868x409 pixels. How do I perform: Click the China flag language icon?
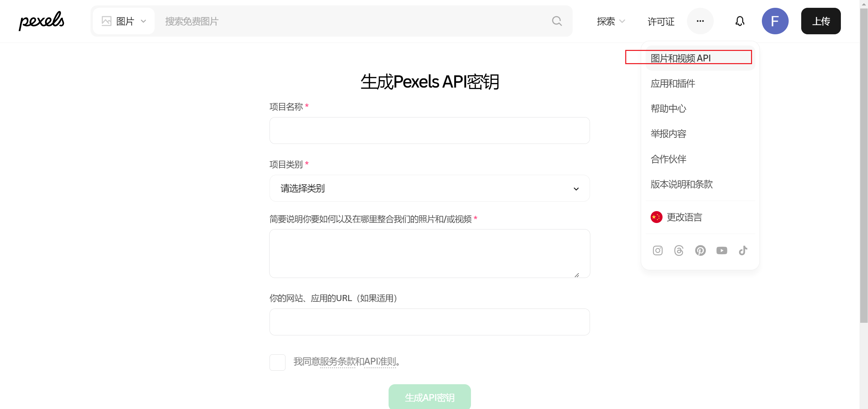pos(656,217)
